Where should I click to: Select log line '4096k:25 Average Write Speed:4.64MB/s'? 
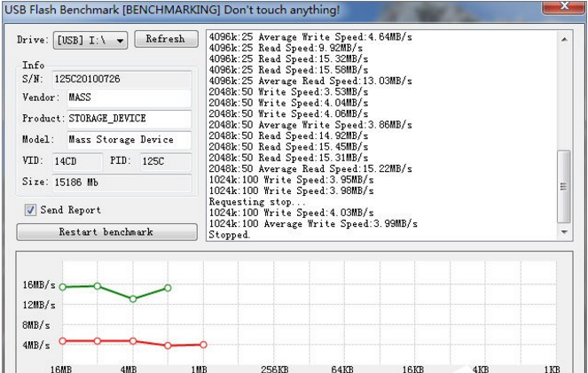[310, 37]
